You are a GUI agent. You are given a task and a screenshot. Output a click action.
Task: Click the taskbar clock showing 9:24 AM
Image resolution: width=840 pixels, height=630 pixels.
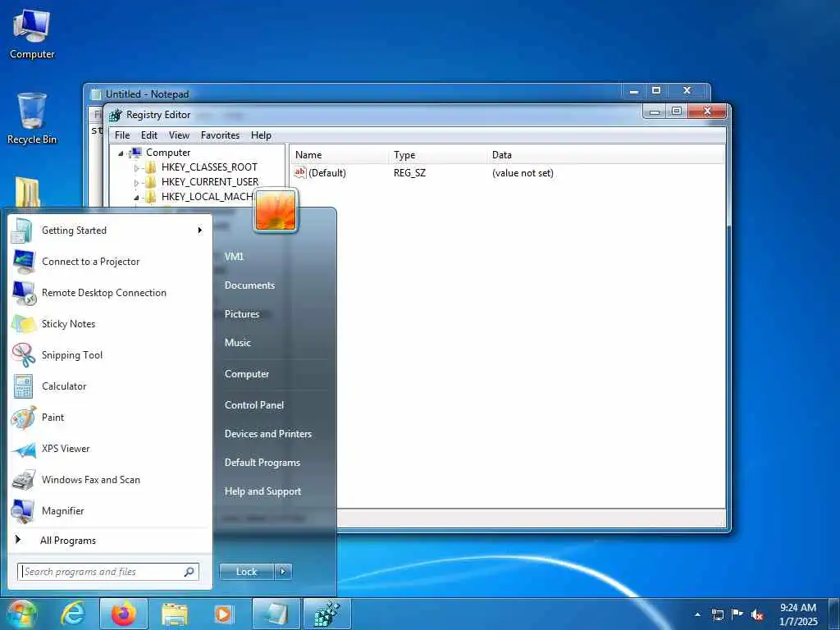(797, 614)
